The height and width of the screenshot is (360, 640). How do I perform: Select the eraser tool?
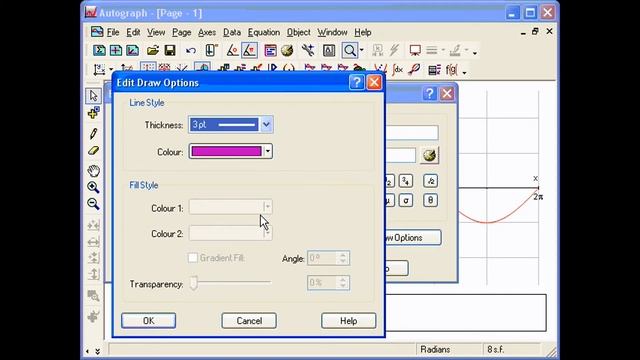[93, 151]
